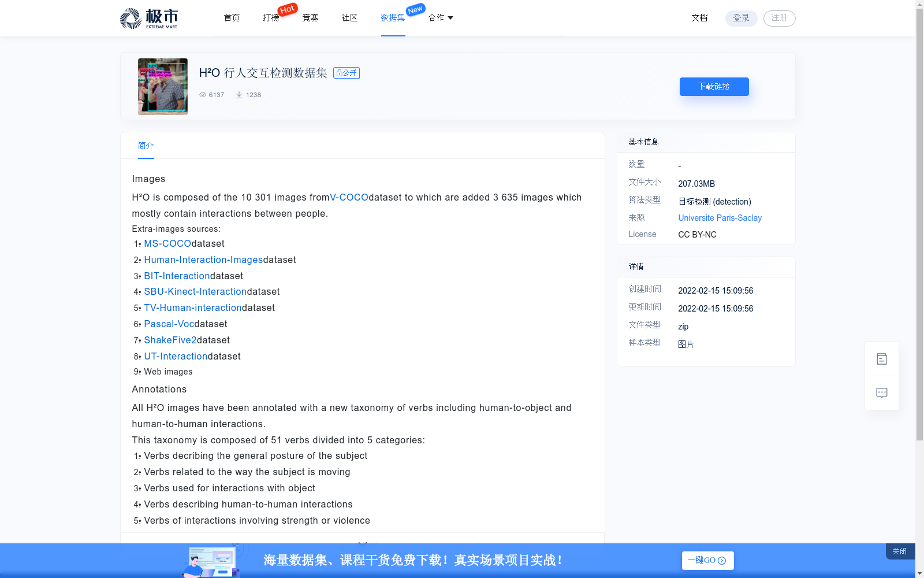Click the views eye icon
This screenshot has width=924, height=578.
(203, 95)
